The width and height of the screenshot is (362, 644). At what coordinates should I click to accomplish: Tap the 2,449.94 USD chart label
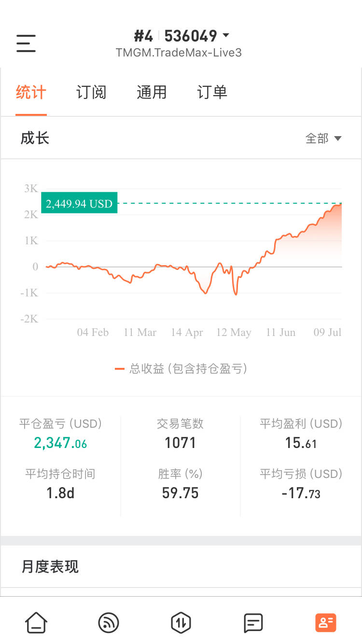(x=79, y=204)
